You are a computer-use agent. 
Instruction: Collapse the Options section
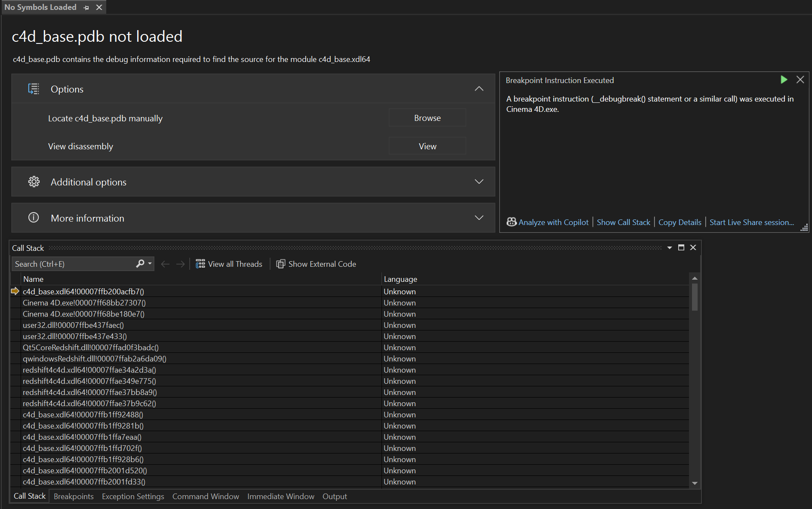479,89
